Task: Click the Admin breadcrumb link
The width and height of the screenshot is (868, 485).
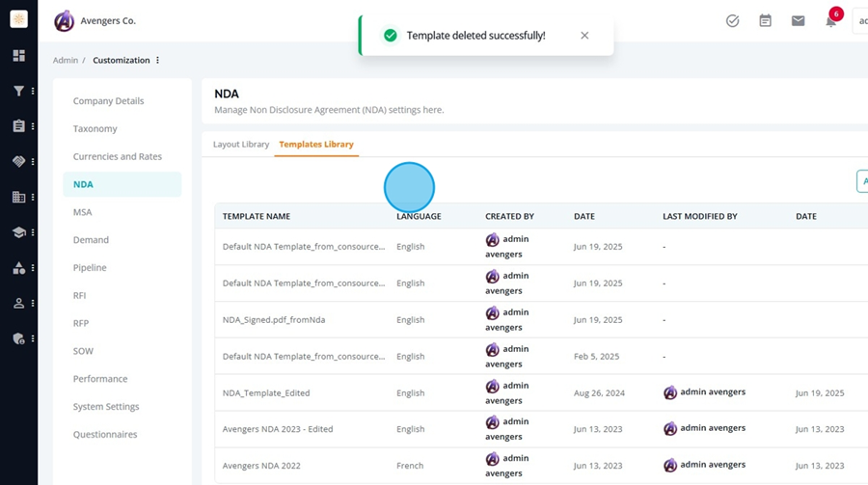Action: [x=66, y=60]
